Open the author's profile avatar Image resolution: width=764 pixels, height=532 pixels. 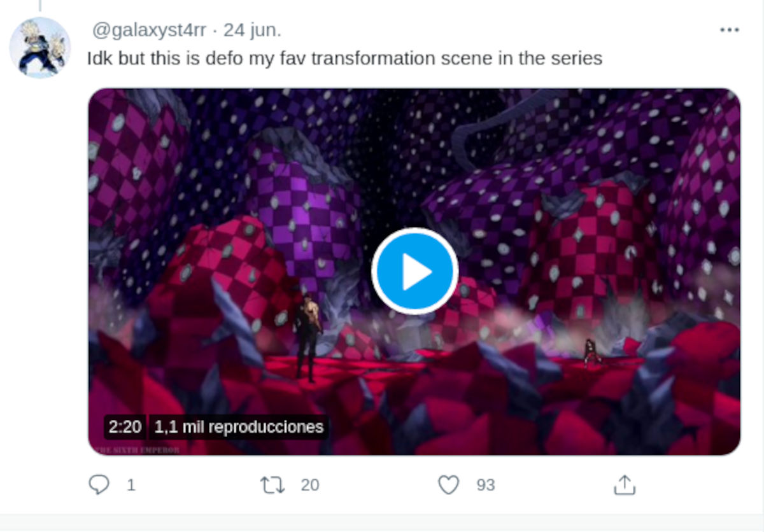point(40,48)
